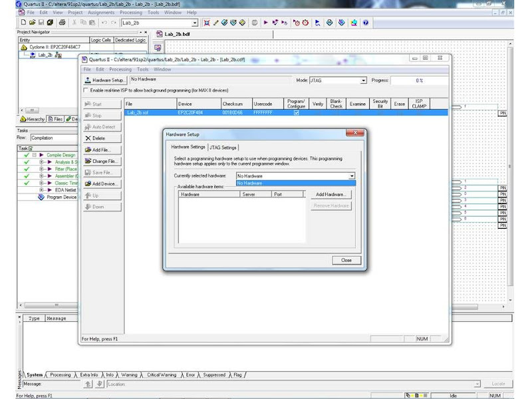
Task: Switch to the JTAG Settings tab
Action: pyautogui.click(x=223, y=148)
